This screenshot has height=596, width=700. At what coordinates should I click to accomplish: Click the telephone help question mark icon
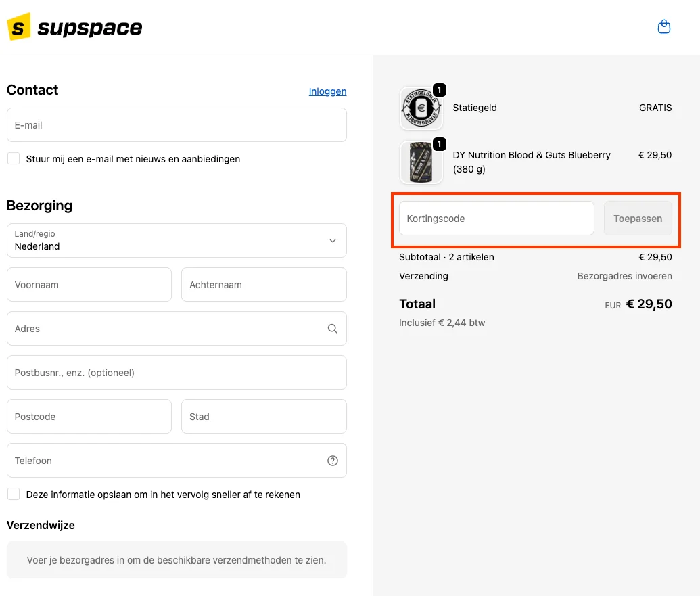pos(332,460)
